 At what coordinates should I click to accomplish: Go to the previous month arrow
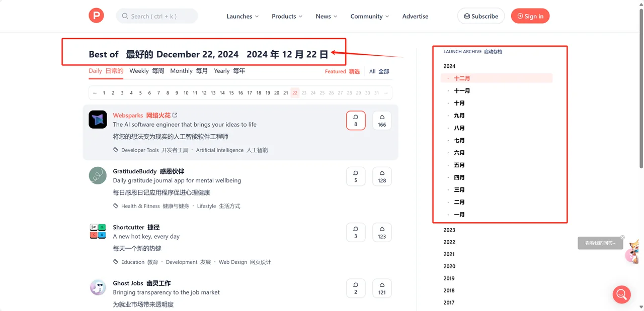pyautogui.click(x=95, y=93)
